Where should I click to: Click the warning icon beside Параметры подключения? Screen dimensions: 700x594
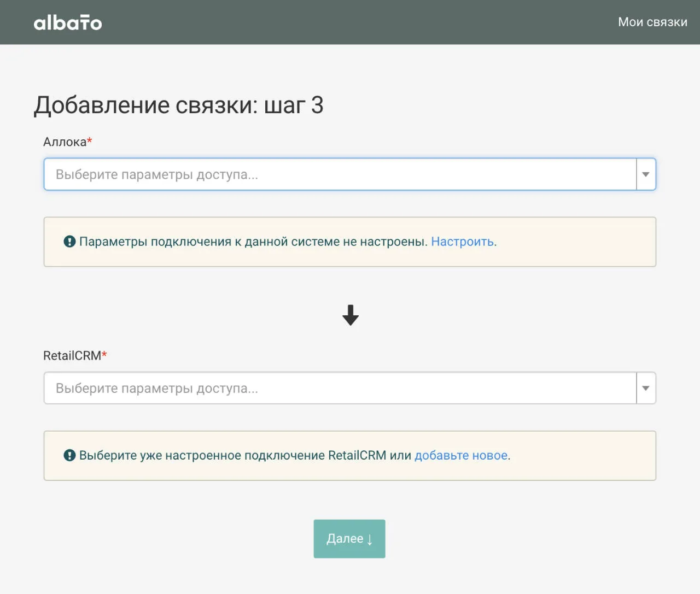[69, 242]
